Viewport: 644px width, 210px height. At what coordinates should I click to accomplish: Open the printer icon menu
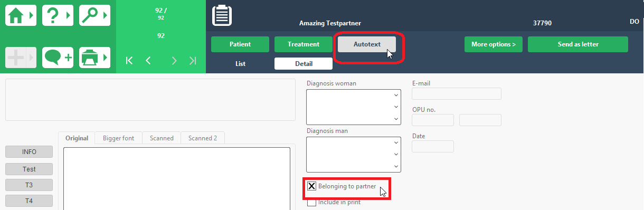point(94,58)
